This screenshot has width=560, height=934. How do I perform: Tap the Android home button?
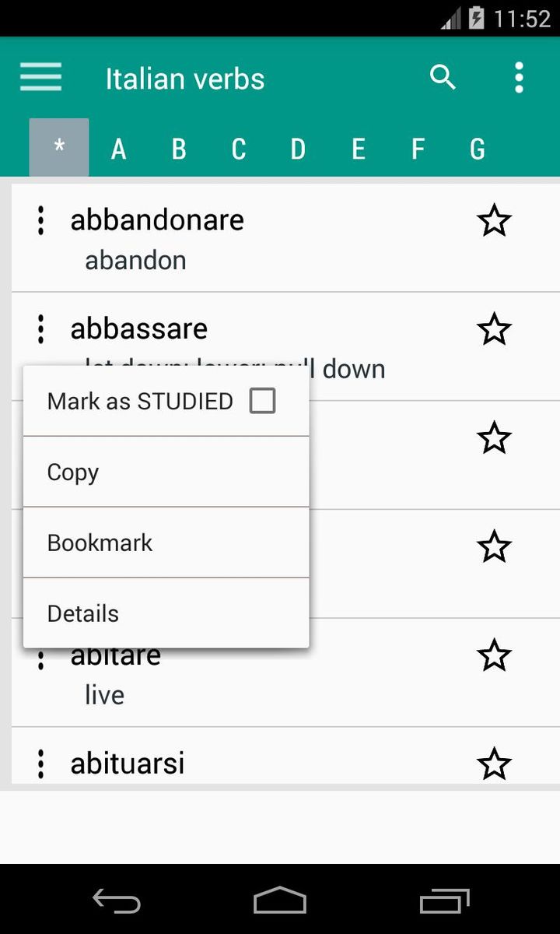280,901
